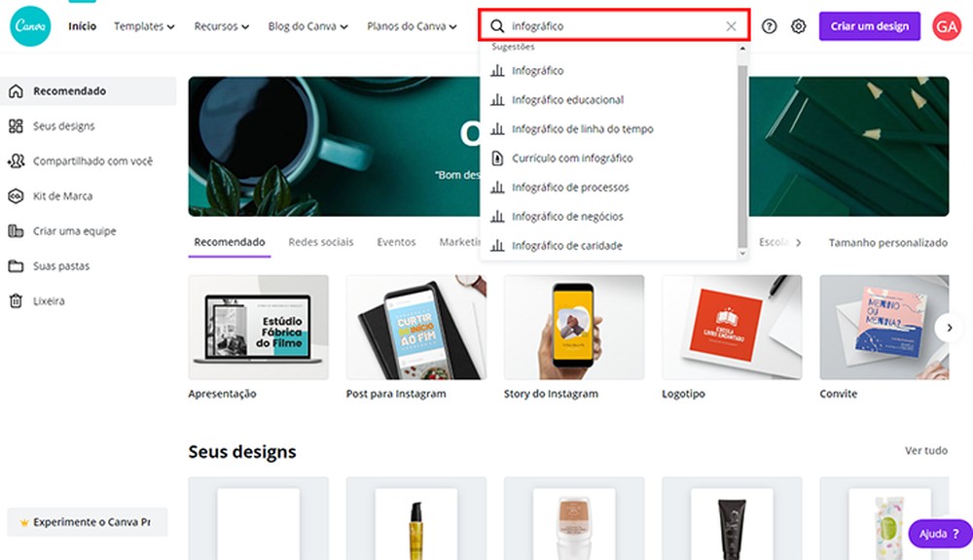The height and width of the screenshot is (560, 973).
Task: Expand the Planos do Canva dropdown
Action: pyautogui.click(x=411, y=26)
